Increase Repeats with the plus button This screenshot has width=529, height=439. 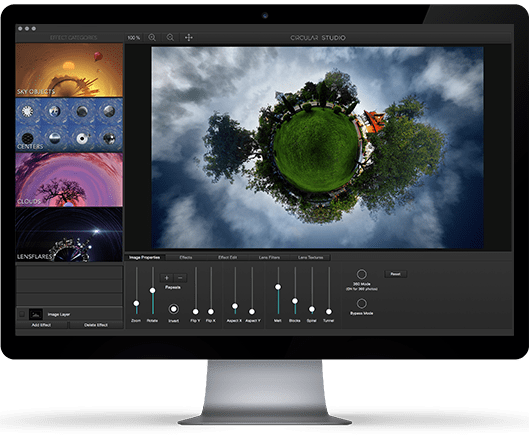[166, 278]
